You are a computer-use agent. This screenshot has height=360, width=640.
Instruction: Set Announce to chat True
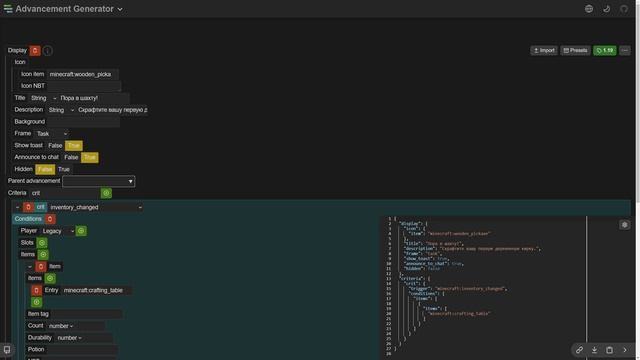point(90,158)
